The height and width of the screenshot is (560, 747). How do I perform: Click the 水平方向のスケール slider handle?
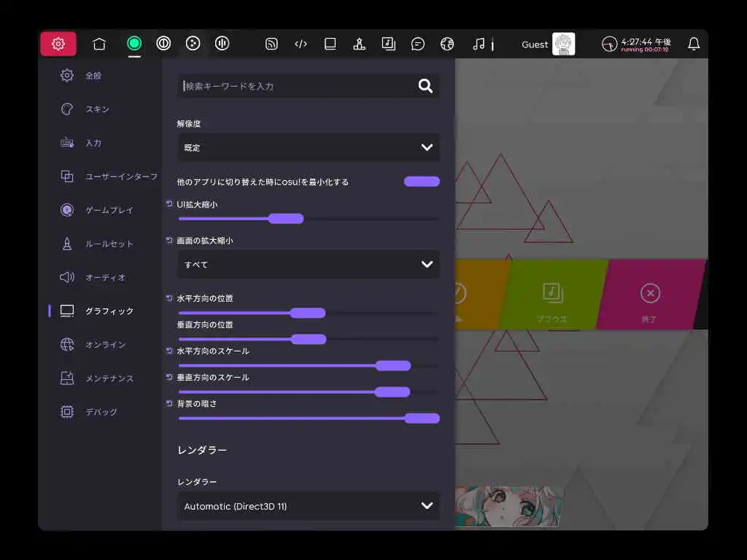pyautogui.click(x=393, y=366)
